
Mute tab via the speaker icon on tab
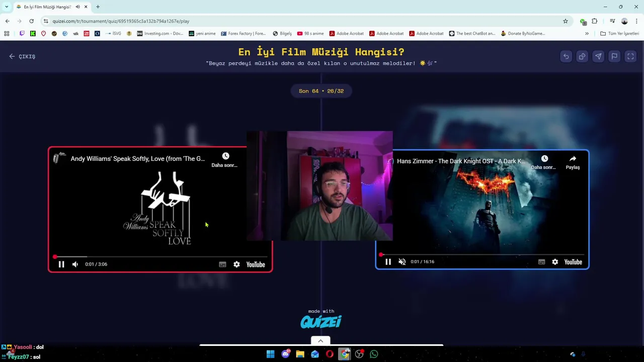pos(77,7)
